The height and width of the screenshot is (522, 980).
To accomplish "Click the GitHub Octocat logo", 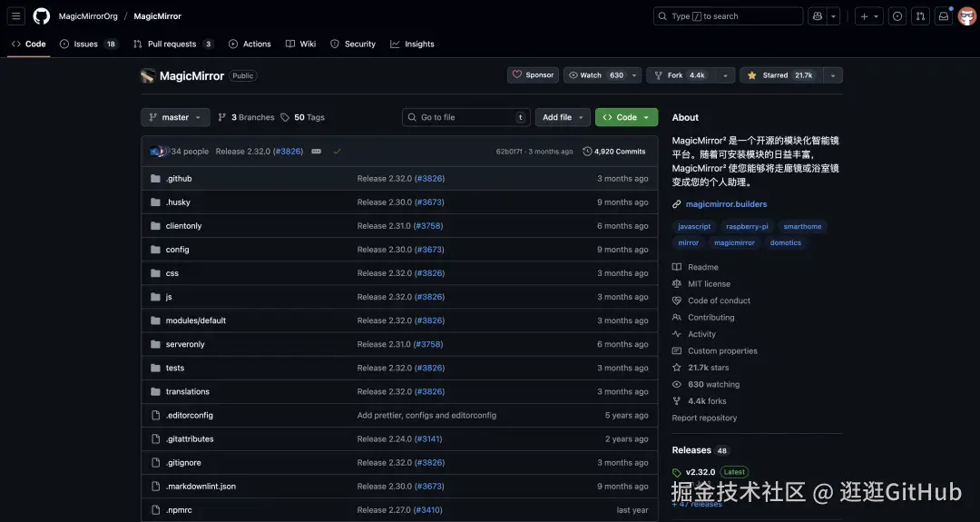I will [41, 16].
